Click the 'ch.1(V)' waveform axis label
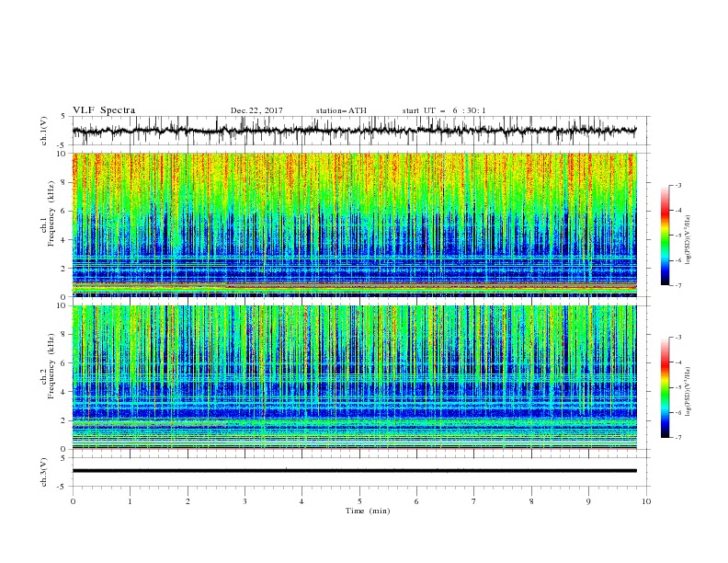 coord(44,131)
